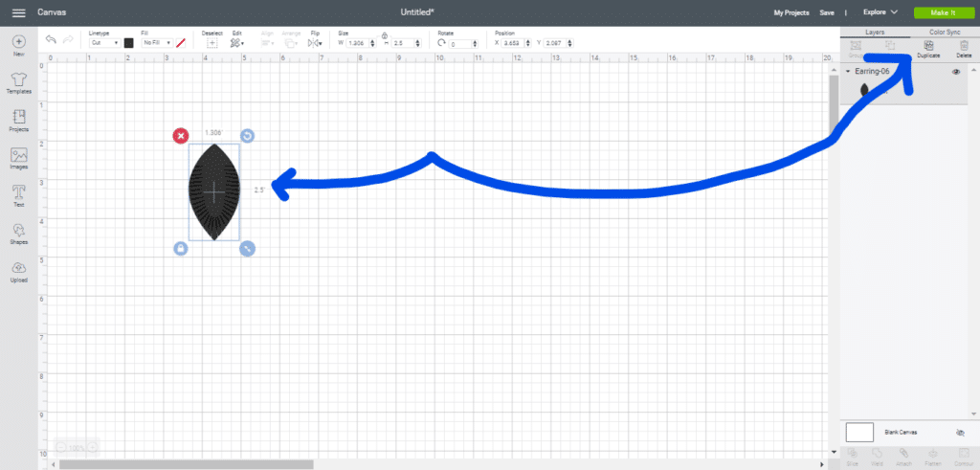The image size is (980, 470).
Task: Click the linetype color swatch
Action: (128, 43)
